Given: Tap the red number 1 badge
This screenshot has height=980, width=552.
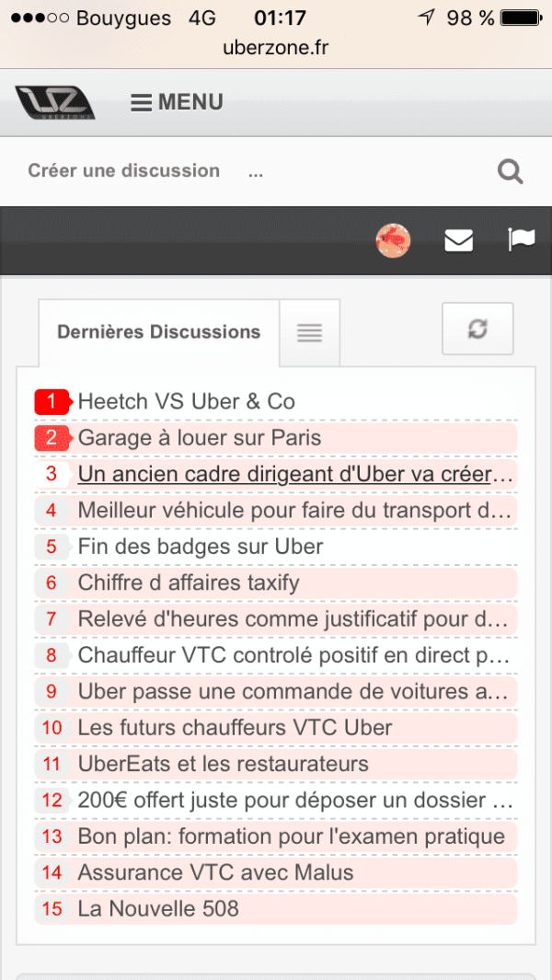Looking at the screenshot, I should (52, 401).
